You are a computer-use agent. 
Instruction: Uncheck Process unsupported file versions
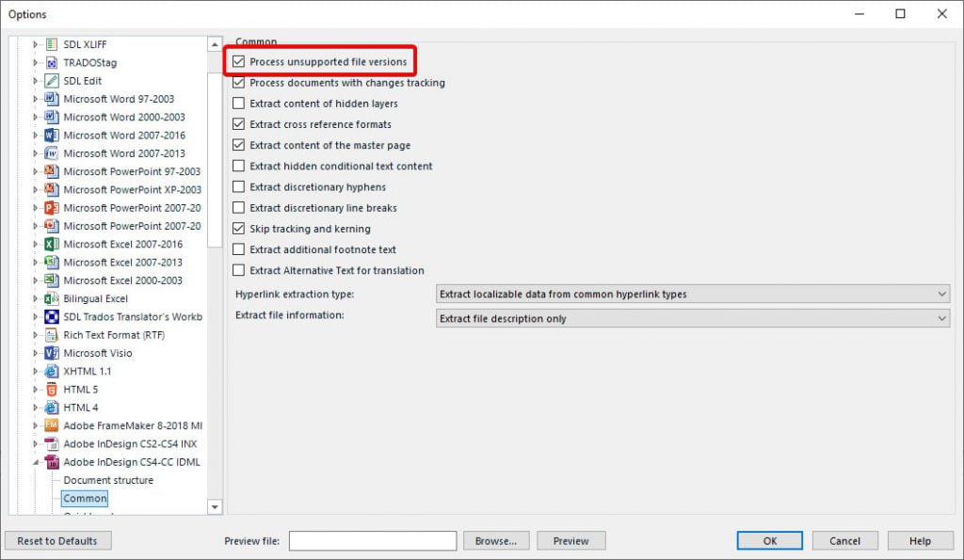237,61
